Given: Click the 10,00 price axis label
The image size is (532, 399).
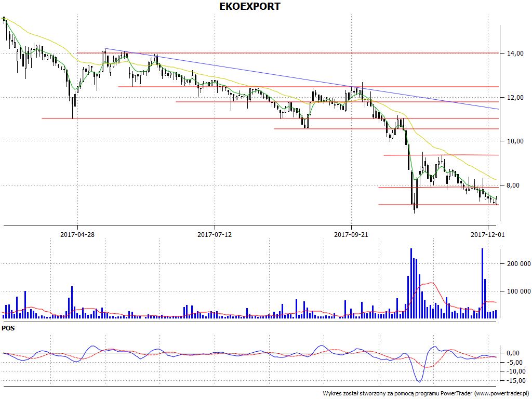Looking at the screenshot, I should click(x=515, y=141).
